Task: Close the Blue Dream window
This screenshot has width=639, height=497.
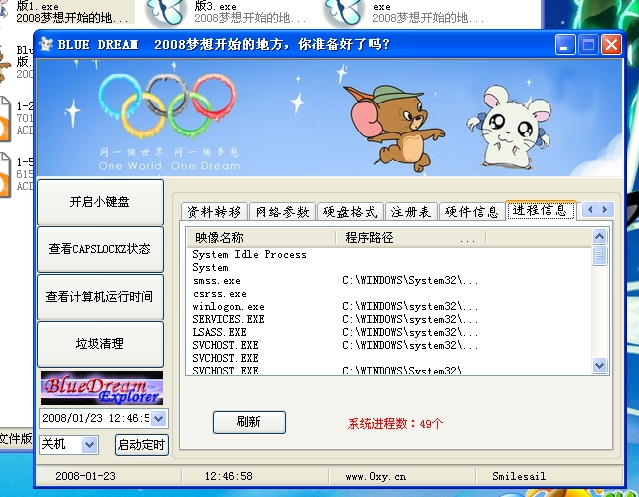Action: point(611,44)
